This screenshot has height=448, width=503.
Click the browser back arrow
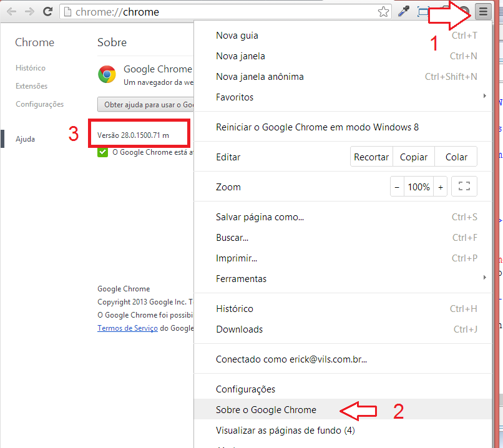[11, 12]
